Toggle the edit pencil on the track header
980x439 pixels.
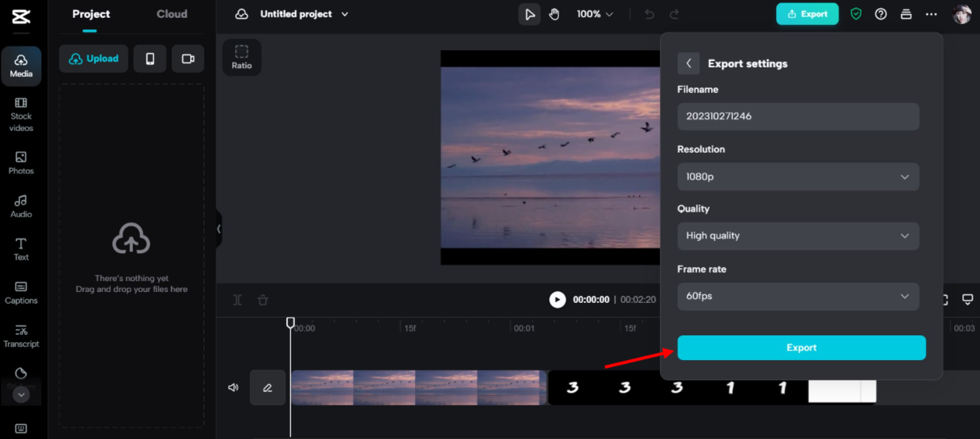pyautogui.click(x=268, y=387)
